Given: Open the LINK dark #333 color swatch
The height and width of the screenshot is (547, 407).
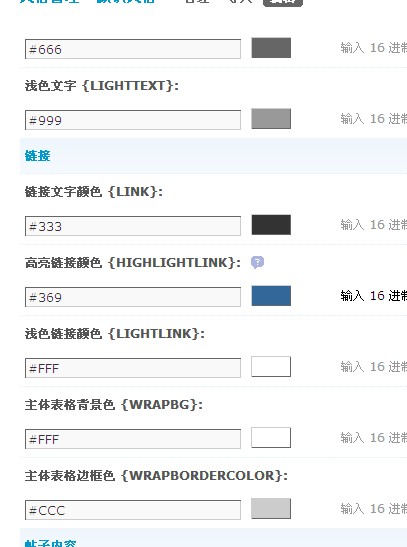Looking at the screenshot, I should (x=271, y=225).
